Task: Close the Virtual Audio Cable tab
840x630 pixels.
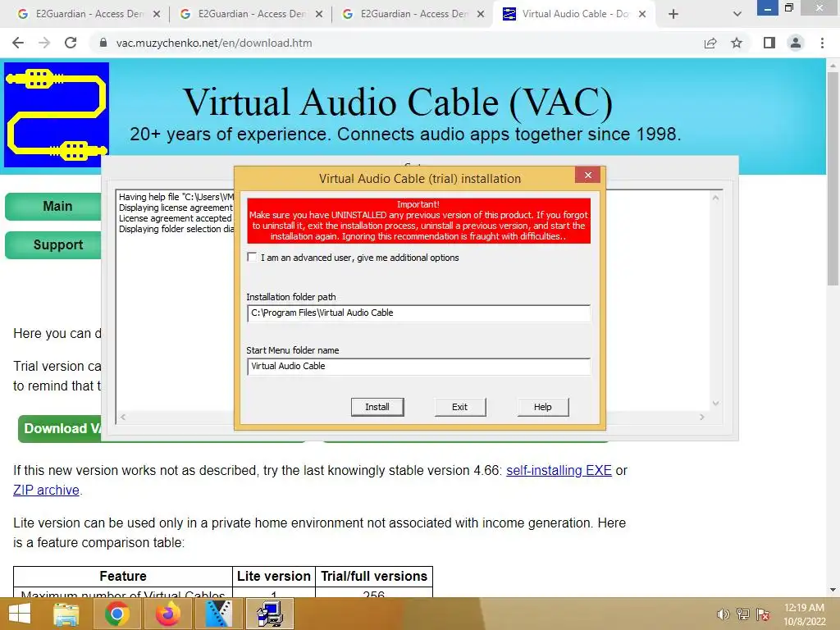Action: 643,15
